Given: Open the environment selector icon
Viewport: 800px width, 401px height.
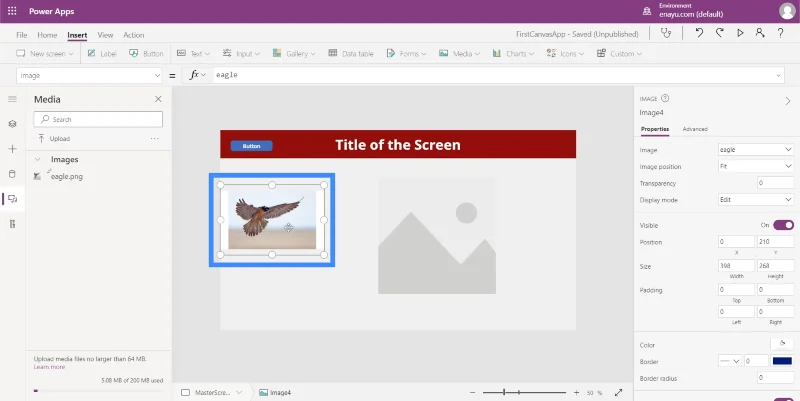Looking at the screenshot, I should 647,11.
